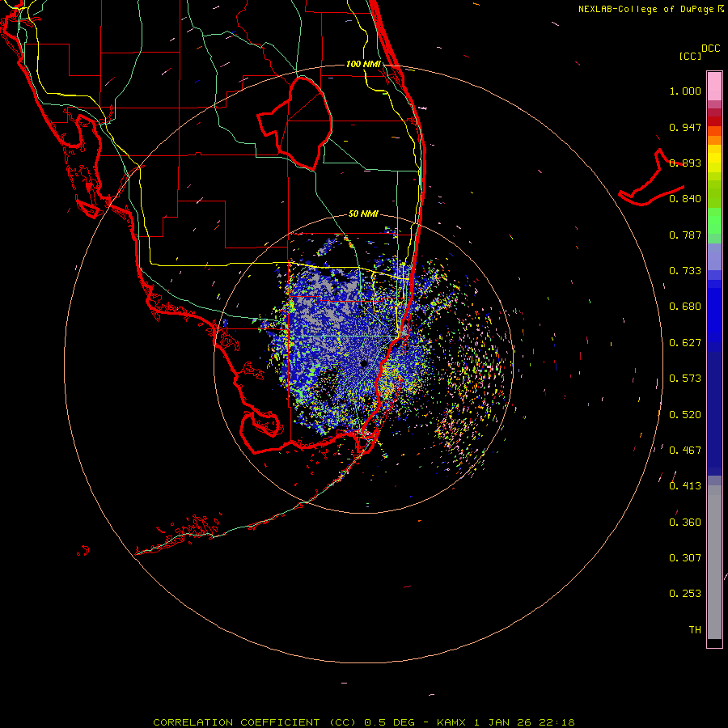Image resolution: width=728 pixels, height=728 pixels.
Task: Click the 0.307 color scale value
Action: pyautogui.click(x=685, y=558)
